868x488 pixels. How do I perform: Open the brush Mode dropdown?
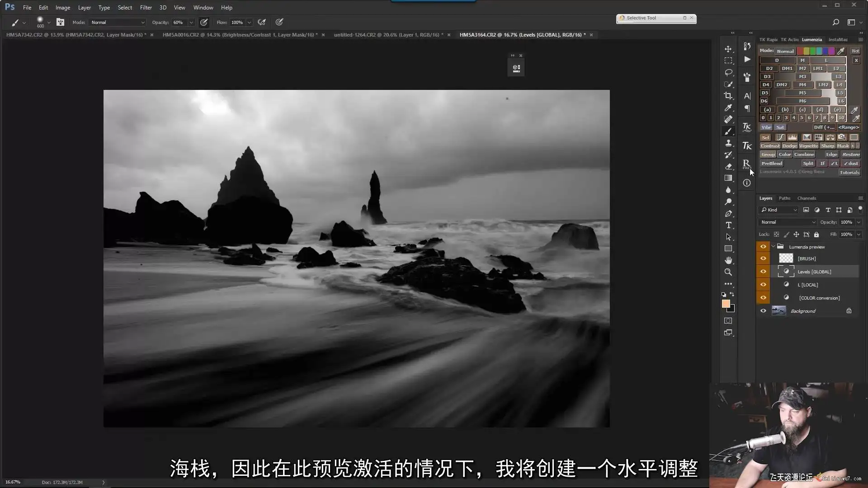pos(118,22)
